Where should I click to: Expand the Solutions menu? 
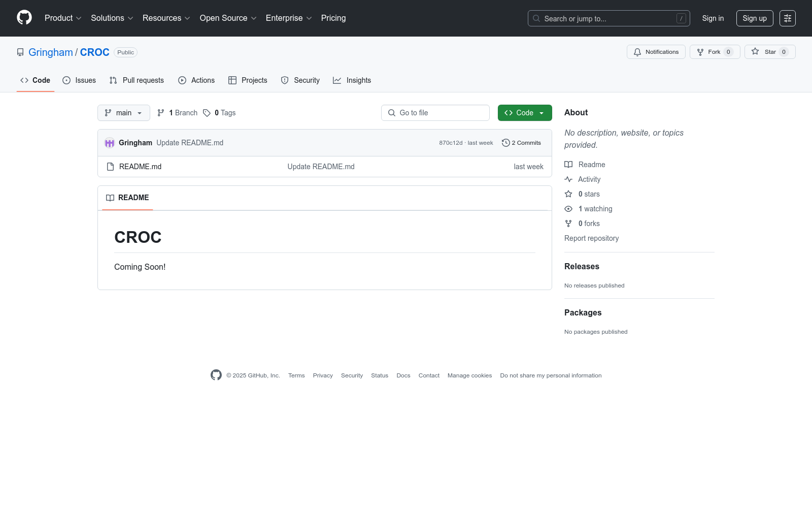tap(112, 18)
